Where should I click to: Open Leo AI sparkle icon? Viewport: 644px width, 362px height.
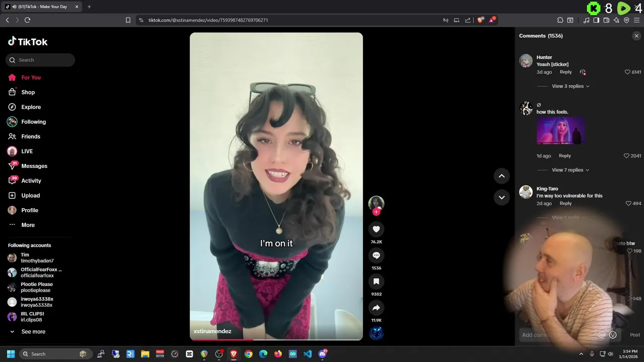coord(616,20)
